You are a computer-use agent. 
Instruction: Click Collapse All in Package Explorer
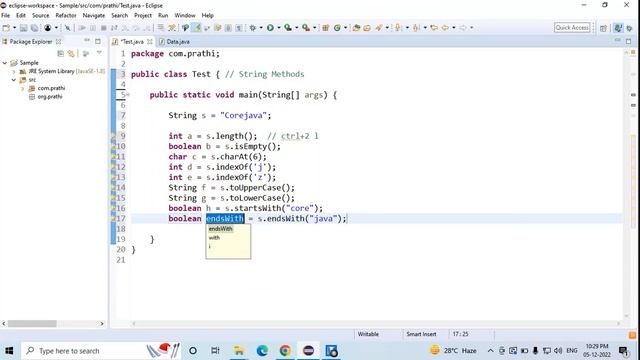tap(60, 53)
